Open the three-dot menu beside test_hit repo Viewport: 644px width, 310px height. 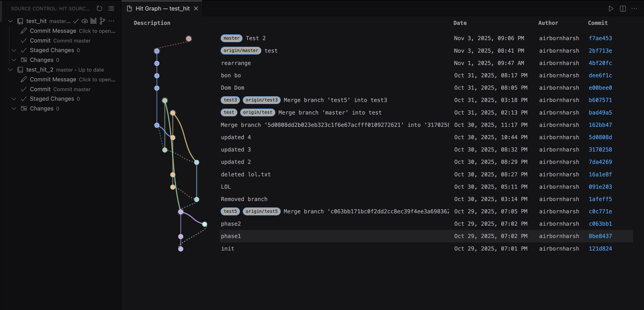[112, 21]
